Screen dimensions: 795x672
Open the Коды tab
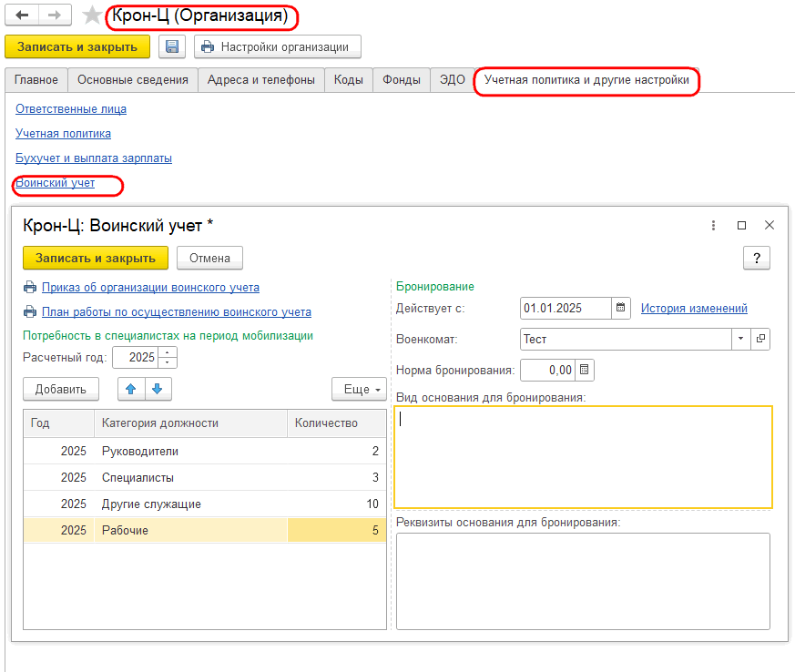(348, 80)
